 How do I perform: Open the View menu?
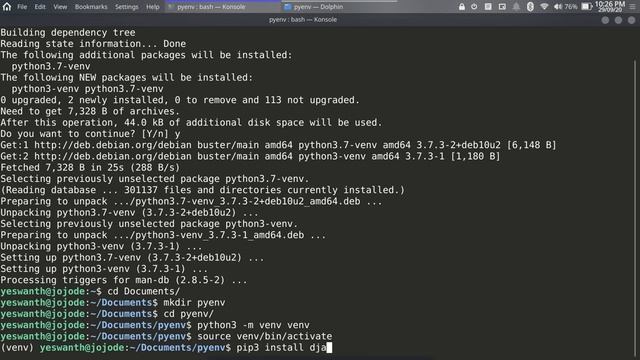(60, 7)
